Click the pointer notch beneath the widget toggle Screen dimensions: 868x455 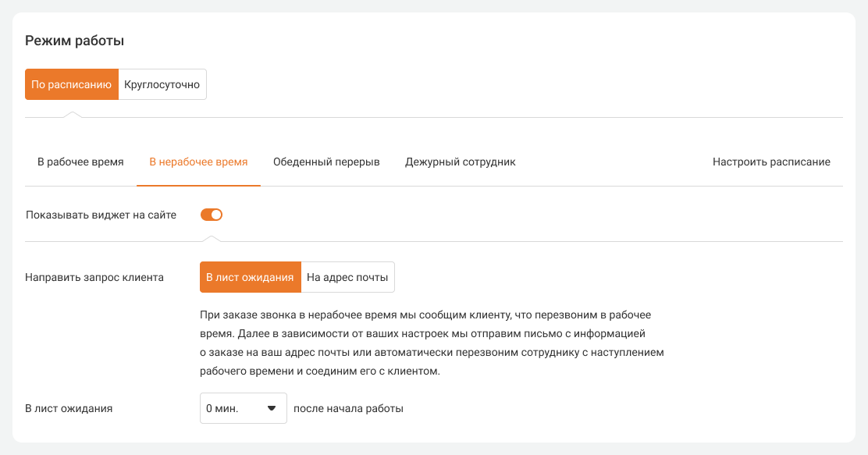coord(212,239)
